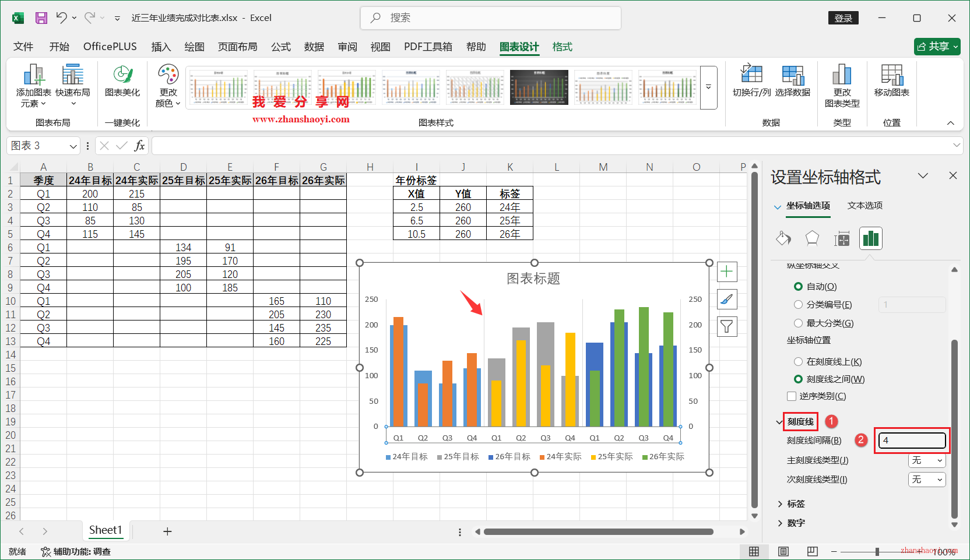Open 主刻度线类型 dropdown
The width and height of the screenshot is (970, 560).
pos(927,460)
